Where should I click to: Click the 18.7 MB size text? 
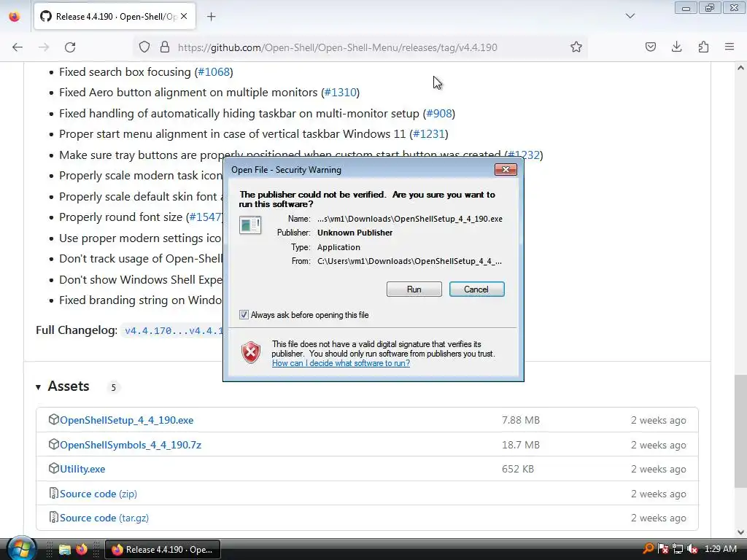(x=521, y=445)
